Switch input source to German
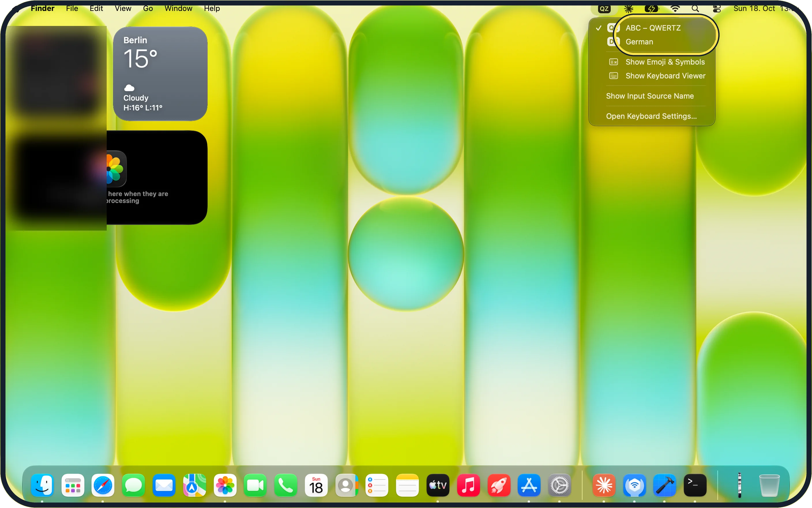 [652, 42]
